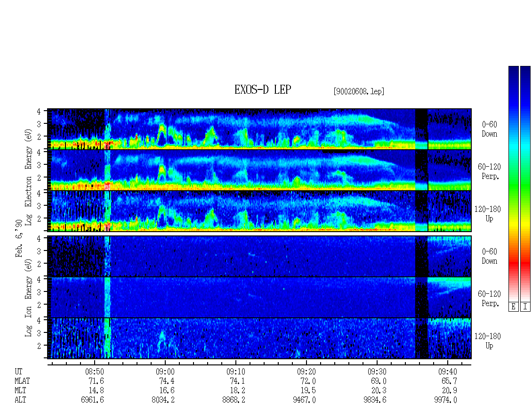532x412 pixels.
Task: Click the ALT value 9974.0
Action: 445,400
